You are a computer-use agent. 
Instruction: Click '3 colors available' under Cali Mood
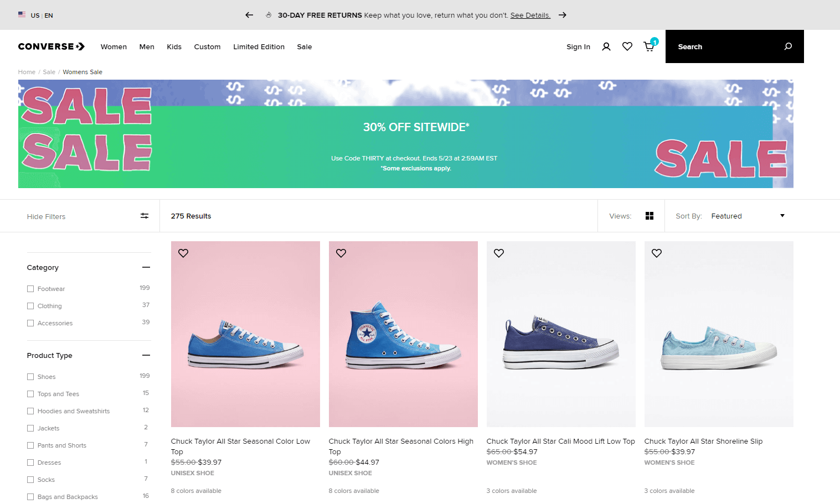512,491
